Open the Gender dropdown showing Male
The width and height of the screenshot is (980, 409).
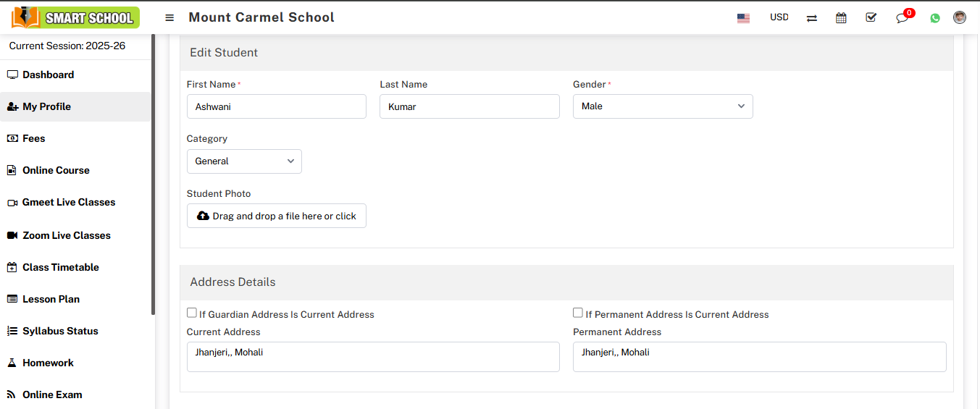tap(663, 106)
